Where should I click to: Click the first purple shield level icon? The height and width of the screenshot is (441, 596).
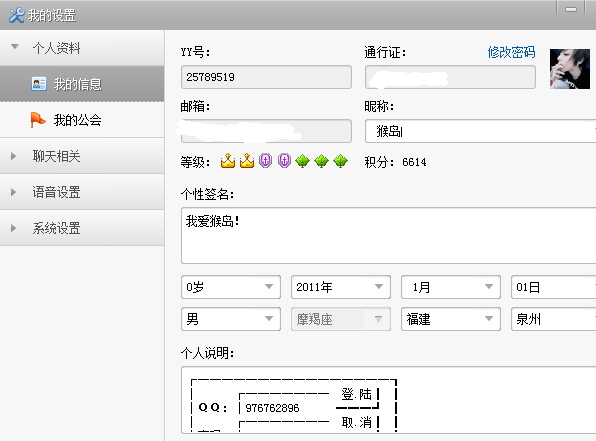(265, 161)
